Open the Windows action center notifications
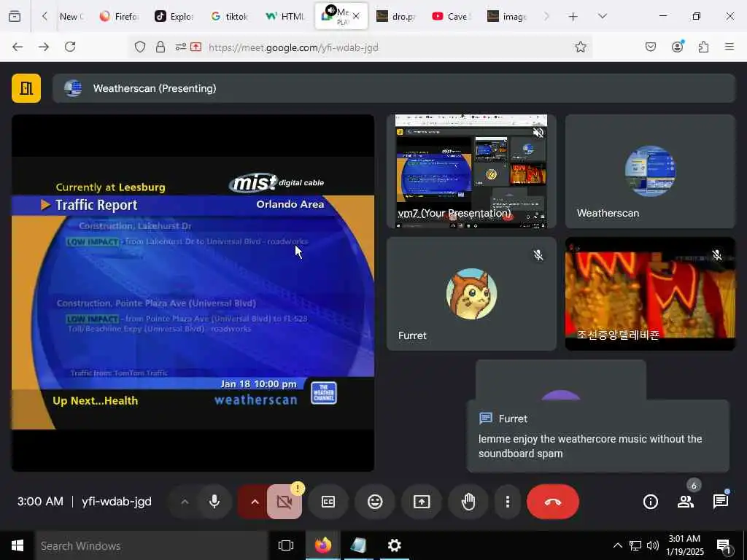747x560 pixels. coord(724,545)
